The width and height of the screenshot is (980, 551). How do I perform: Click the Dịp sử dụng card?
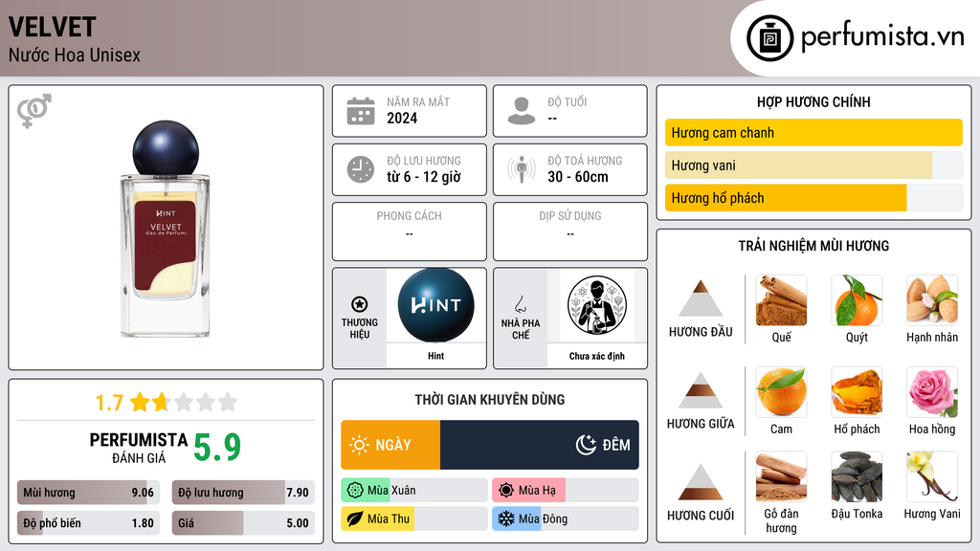coord(570,231)
